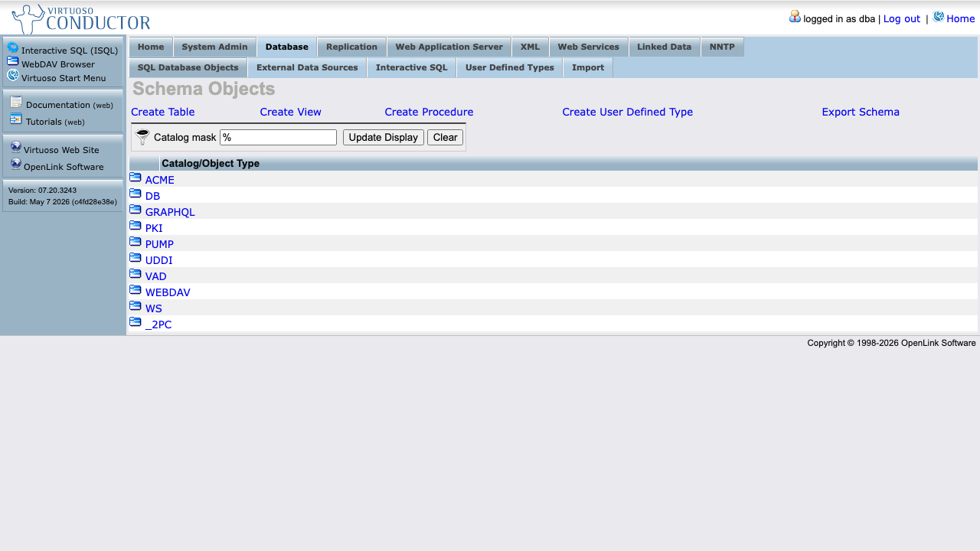Open Create User Defined Type link

coord(627,112)
